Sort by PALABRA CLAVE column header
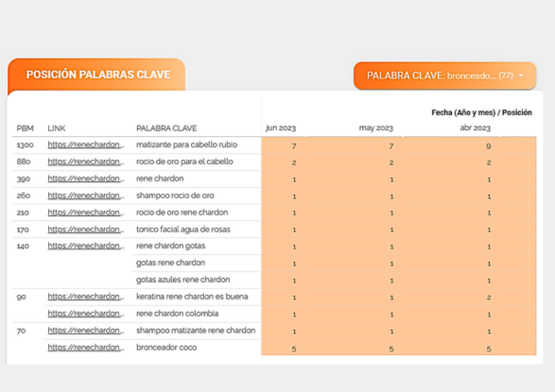The width and height of the screenshot is (555, 392). tap(166, 128)
